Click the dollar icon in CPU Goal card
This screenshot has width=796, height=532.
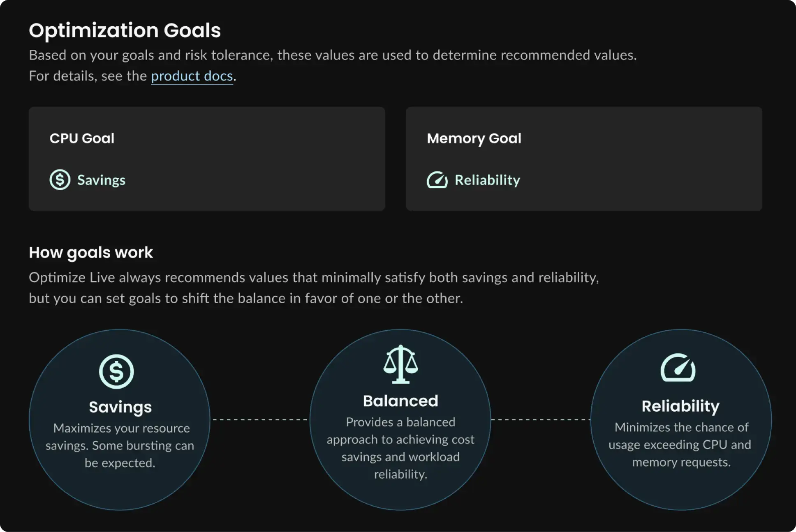tap(60, 180)
